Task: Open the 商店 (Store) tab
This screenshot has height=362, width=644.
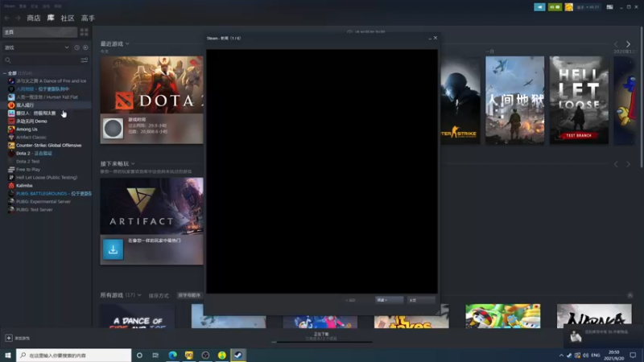Action: [34, 18]
